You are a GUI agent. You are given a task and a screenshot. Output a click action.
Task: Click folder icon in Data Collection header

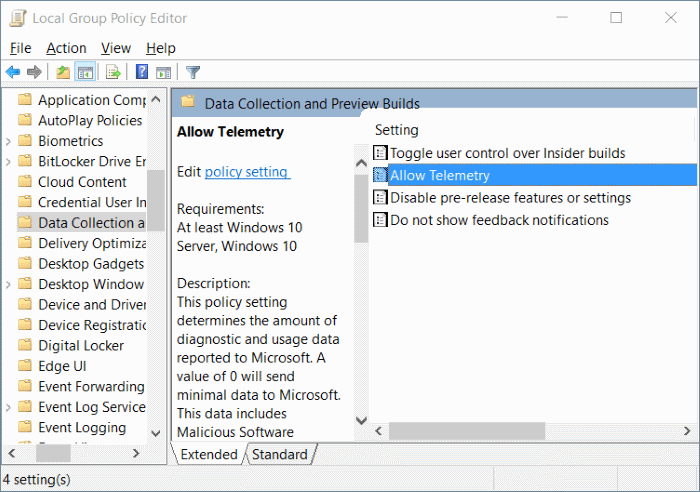point(188,101)
